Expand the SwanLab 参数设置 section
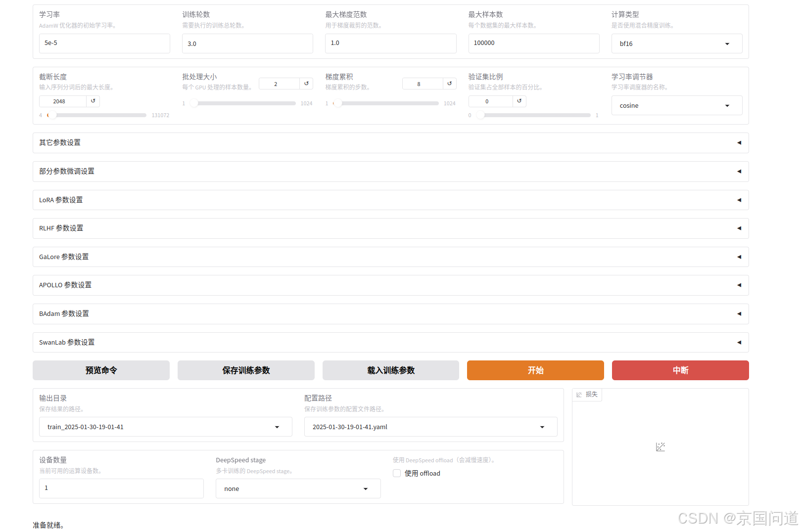This screenshot has height=532, width=801. [x=390, y=342]
